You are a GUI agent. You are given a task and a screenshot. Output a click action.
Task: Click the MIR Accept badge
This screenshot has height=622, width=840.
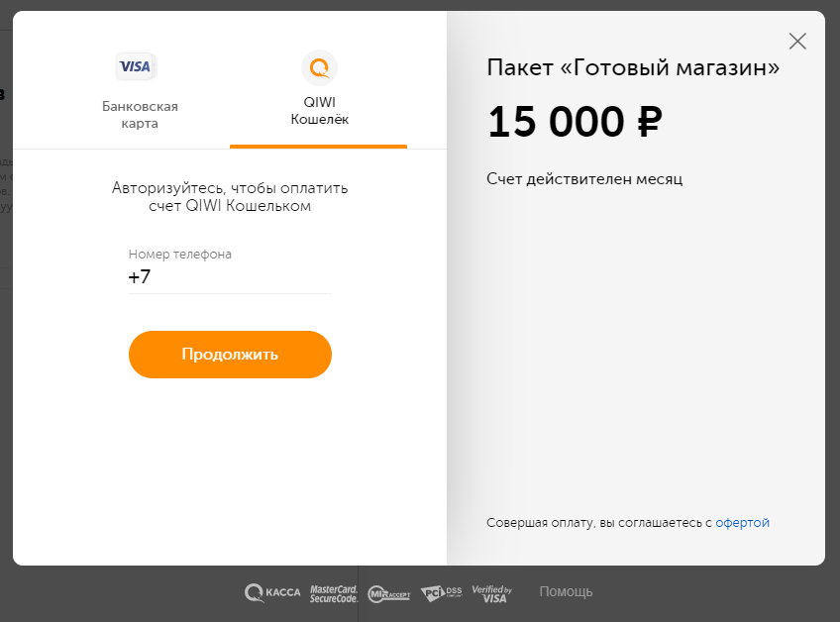click(x=388, y=593)
